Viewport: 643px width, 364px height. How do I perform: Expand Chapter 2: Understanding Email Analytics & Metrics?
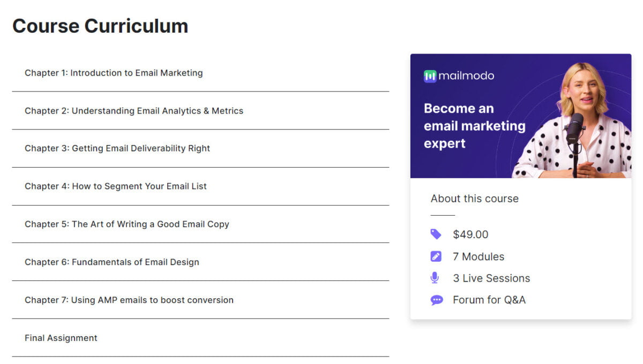133,111
